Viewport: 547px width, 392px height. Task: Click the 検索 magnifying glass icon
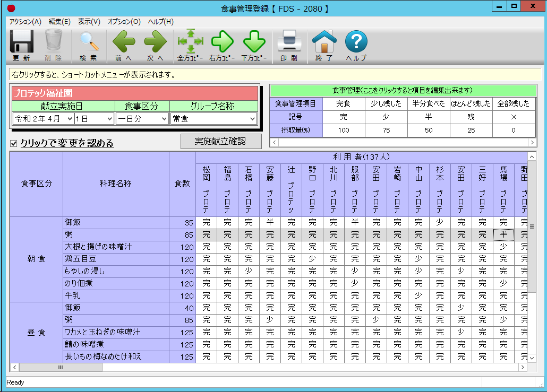(89, 41)
